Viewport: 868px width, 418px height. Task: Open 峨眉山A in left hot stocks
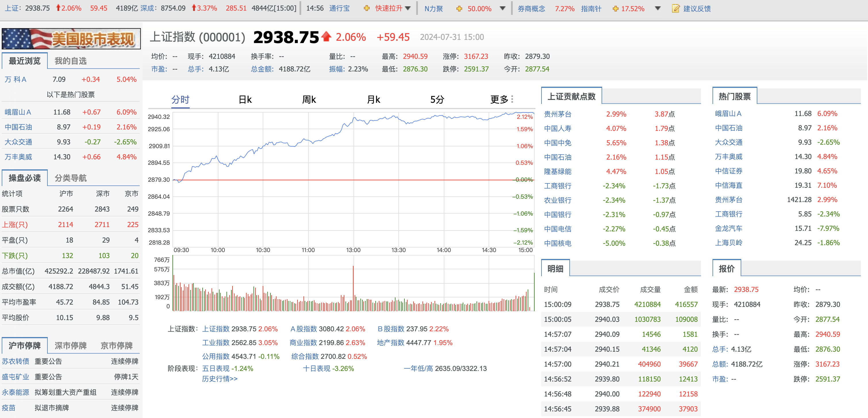[x=18, y=112]
